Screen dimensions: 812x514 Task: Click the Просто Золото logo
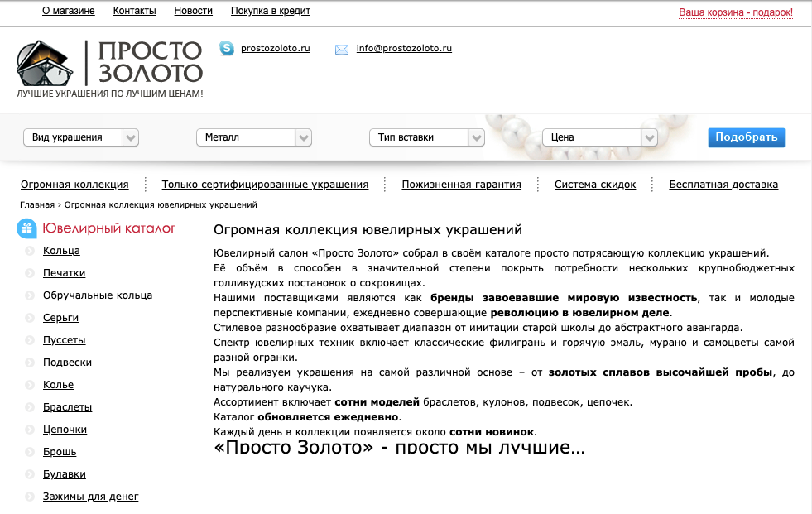[109, 65]
